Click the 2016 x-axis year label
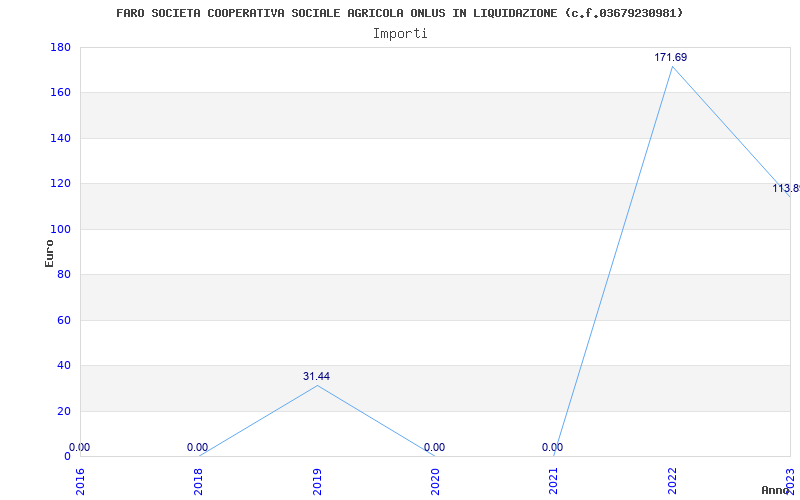Image resolution: width=800 pixels, height=500 pixels. coord(80,480)
